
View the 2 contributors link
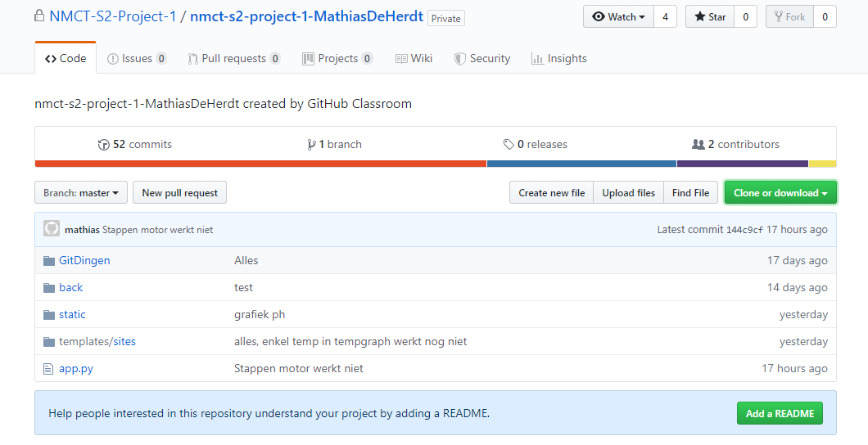click(x=735, y=144)
